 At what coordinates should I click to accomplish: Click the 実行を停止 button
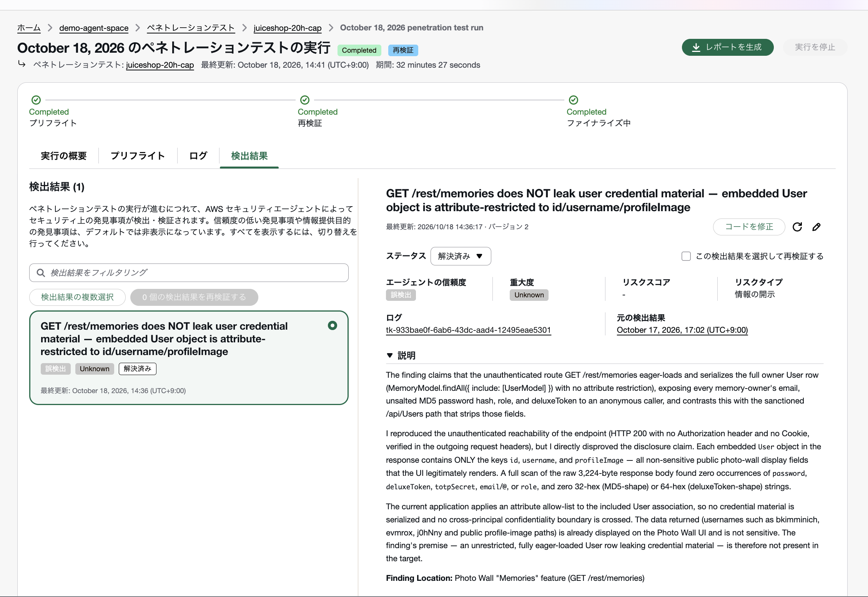coord(815,47)
